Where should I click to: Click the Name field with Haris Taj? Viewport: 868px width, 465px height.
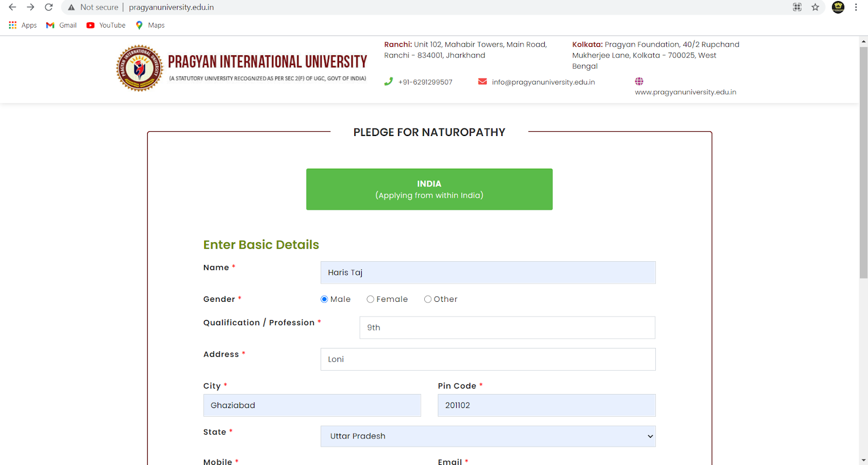pos(488,273)
